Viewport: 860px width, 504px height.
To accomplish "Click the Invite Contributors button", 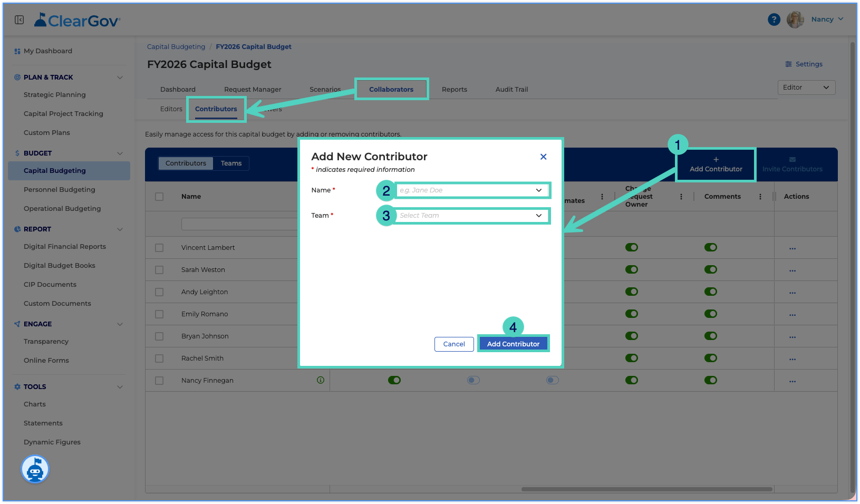I will (x=792, y=164).
